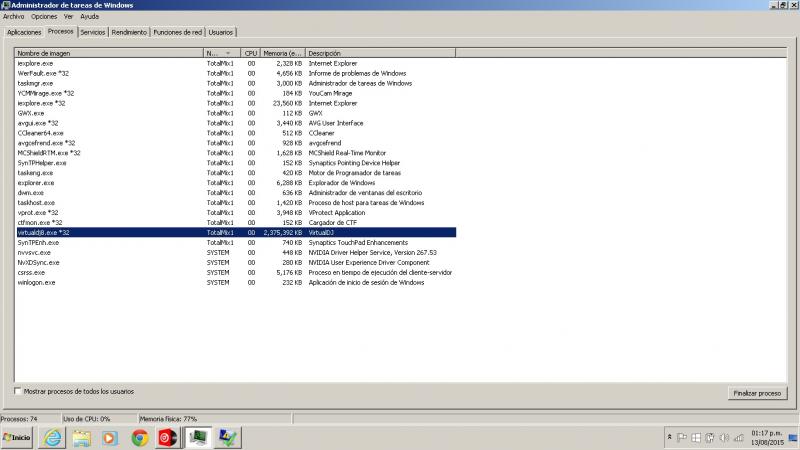This screenshot has width=800, height=450.
Task: Sort by the Memoria column header
Action: click(x=283, y=53)
